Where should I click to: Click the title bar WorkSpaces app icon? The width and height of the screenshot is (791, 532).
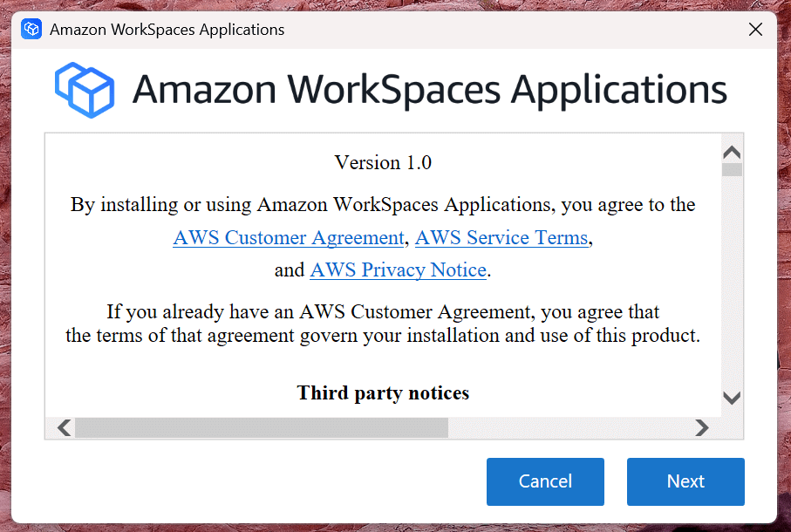[x=31, y=29]
